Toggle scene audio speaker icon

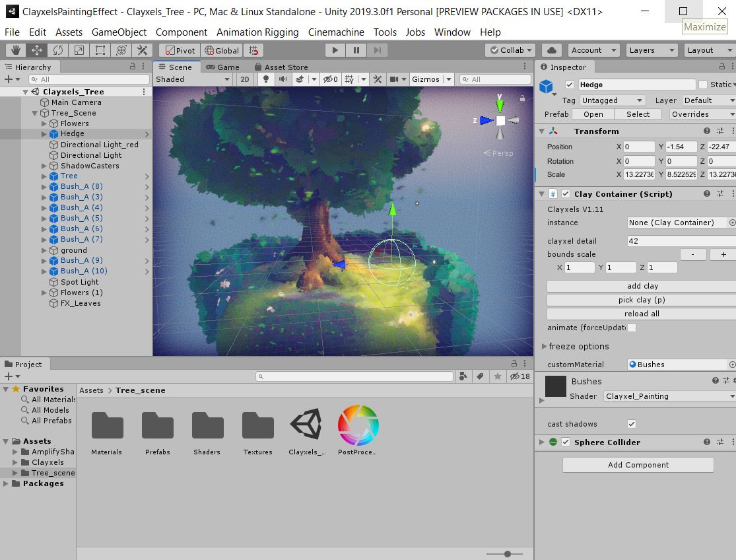click(283, 79)
